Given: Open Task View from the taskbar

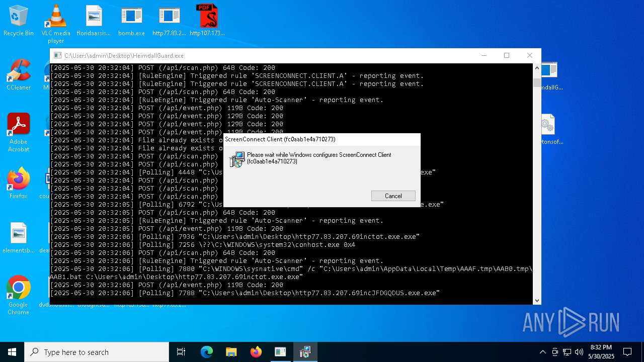Looking at the screenshot, I should [181, 352].
